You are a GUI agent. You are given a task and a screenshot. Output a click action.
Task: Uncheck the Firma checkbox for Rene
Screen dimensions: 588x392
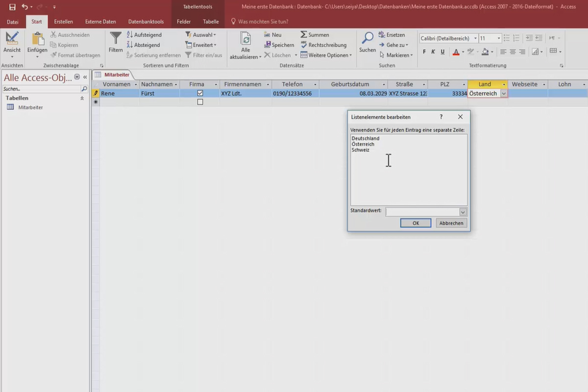point(200,93)
